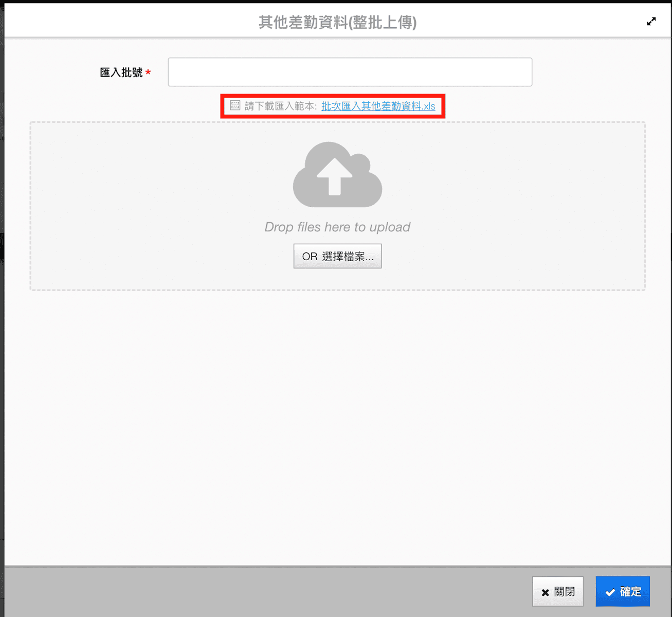Click the 請下載匯入範本 prompt text
Viewport: 672px width, 617px height.
pos(280,106)
